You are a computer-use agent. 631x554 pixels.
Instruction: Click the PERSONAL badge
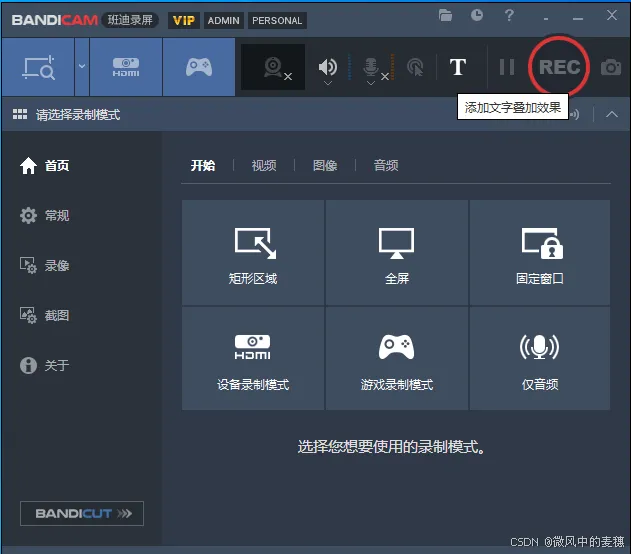pos(277,21)
